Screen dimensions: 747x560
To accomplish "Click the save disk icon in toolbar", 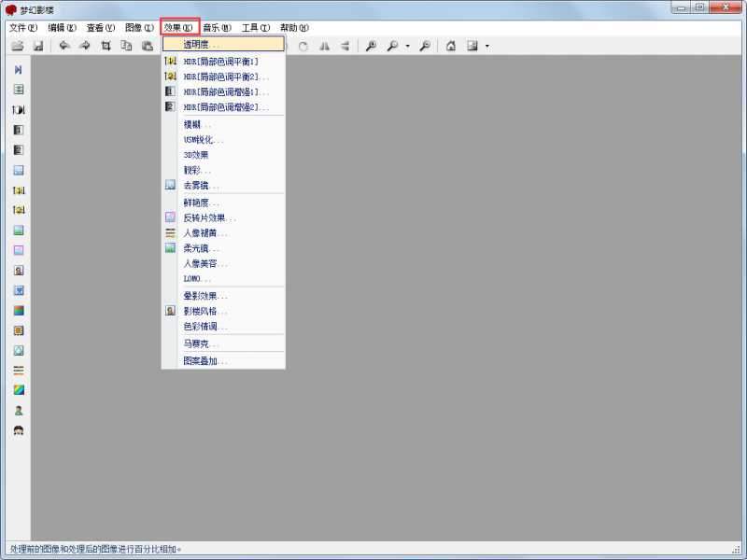I will tap(38, 46).
